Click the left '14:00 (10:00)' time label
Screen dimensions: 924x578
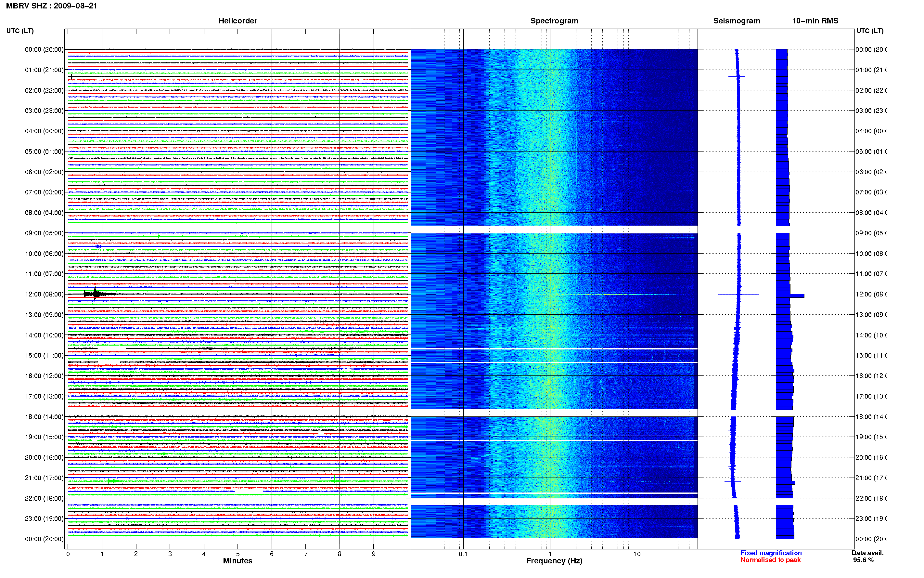[44, 335]
